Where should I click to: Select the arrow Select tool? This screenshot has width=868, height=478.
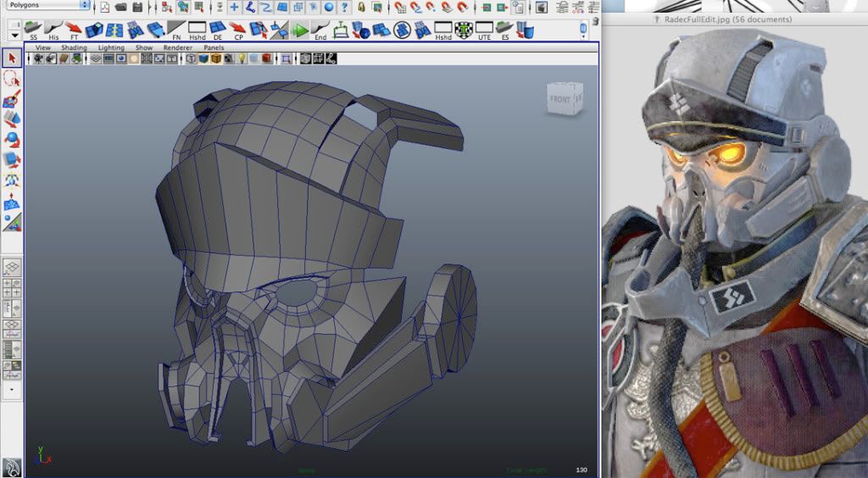[x=12, y=58]
